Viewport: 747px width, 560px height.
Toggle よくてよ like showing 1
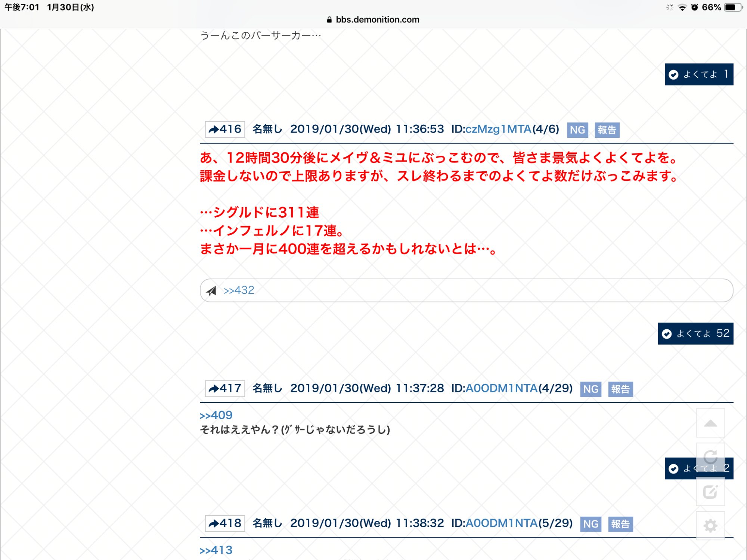698,74
